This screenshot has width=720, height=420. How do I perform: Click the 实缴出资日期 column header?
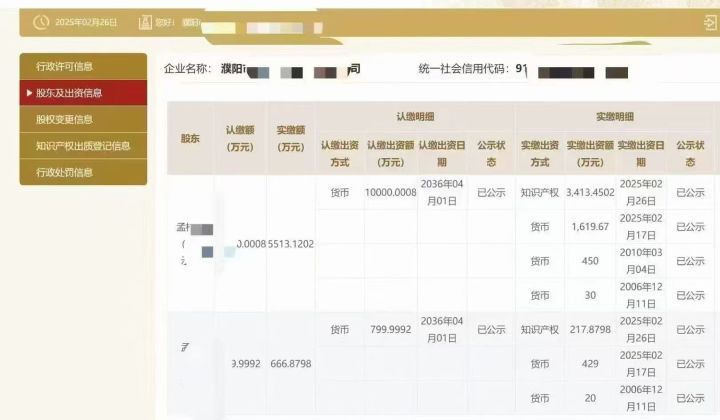coord(641,153)
